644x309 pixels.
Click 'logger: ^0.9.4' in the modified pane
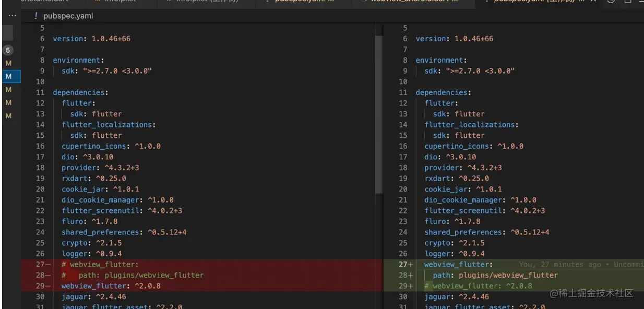454,254
